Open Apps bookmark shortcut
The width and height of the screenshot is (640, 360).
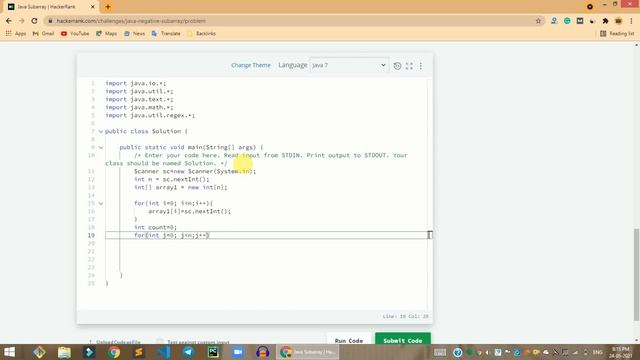pyautogui.click(x=16, y=33)
